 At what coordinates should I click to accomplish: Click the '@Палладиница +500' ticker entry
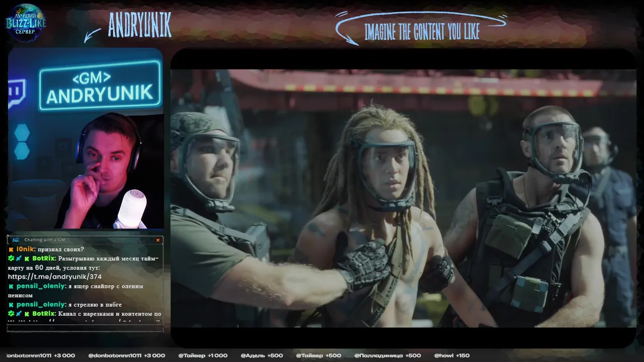tap(387, 355)
